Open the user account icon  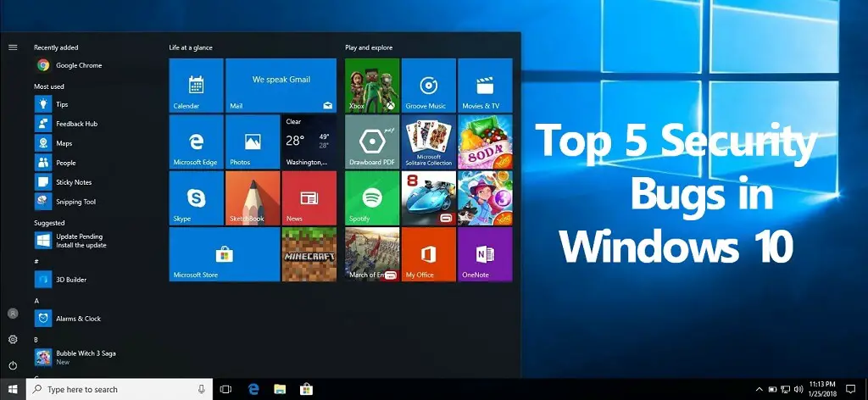coord(13,314)
